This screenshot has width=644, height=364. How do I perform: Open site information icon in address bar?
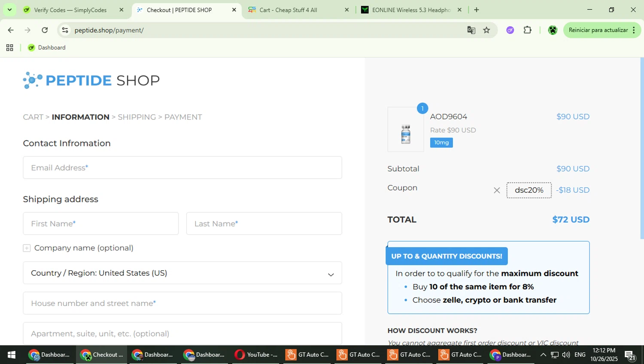(x=65, y=30)
